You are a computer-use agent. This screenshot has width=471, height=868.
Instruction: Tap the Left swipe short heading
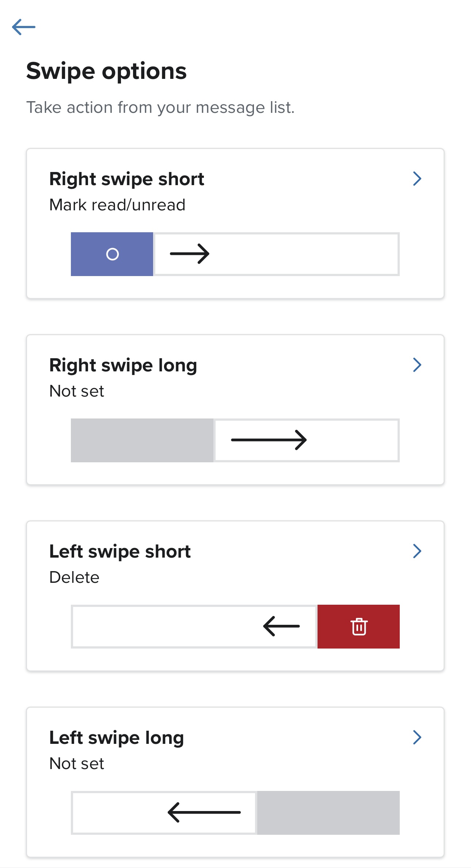click(120, 551)
